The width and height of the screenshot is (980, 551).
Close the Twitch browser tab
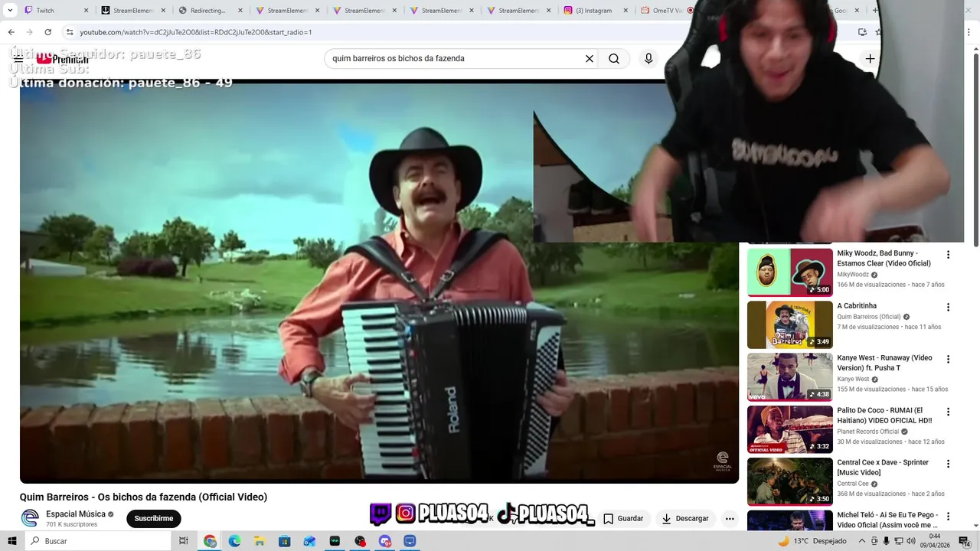[86, 11]
